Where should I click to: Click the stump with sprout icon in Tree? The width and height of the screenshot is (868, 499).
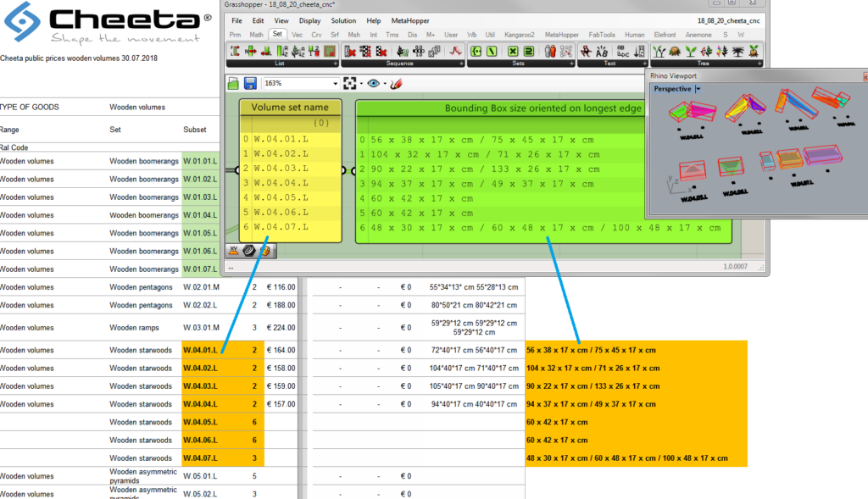tap(754, 52)
